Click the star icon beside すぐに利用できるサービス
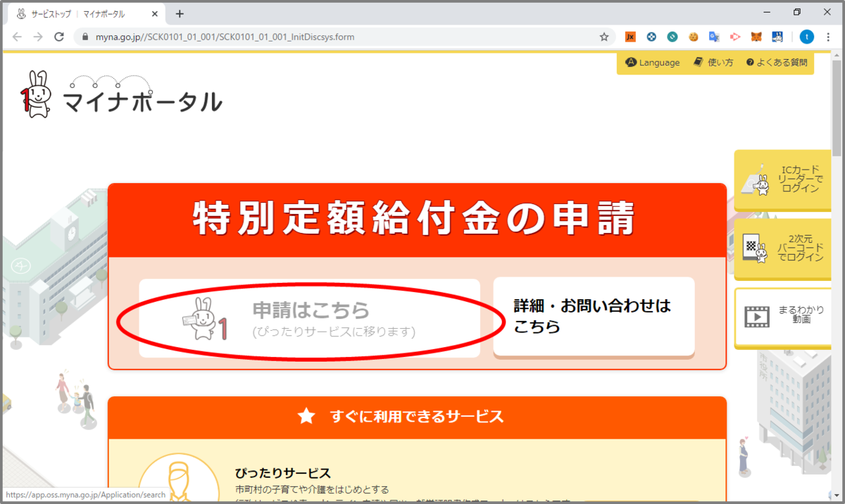845x504 pixels. click(306, 417)
